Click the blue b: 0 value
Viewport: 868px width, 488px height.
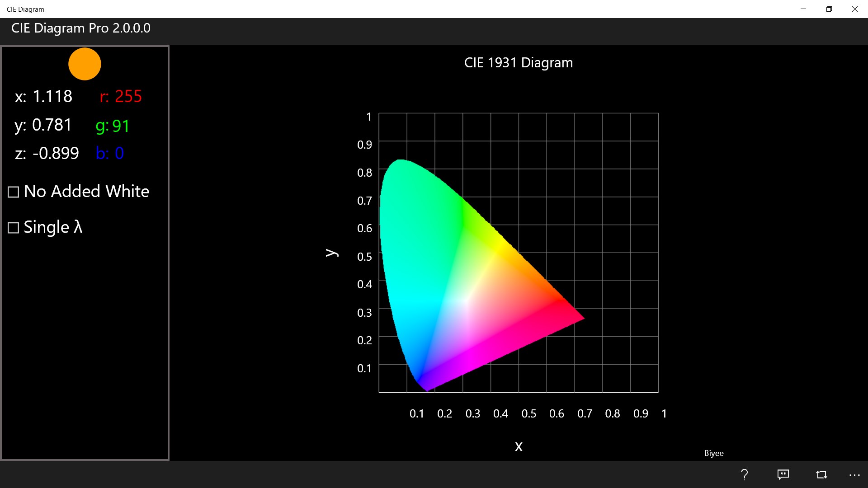point(110,154)
